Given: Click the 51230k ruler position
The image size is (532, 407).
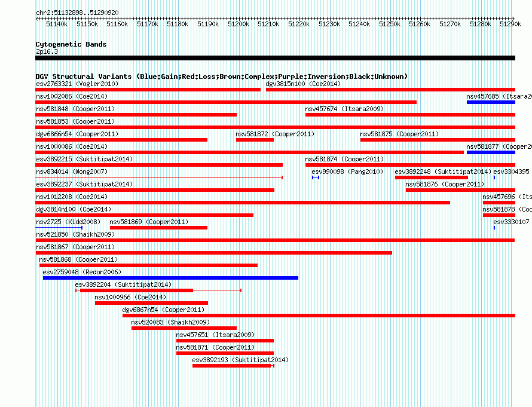Looking at the screenshot, I should [x=329, y=24].
